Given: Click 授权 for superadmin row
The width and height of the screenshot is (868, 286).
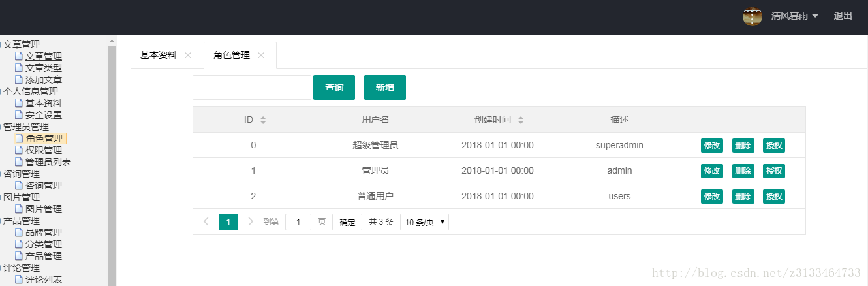Looking at the screenshot, I should (774, 146).
